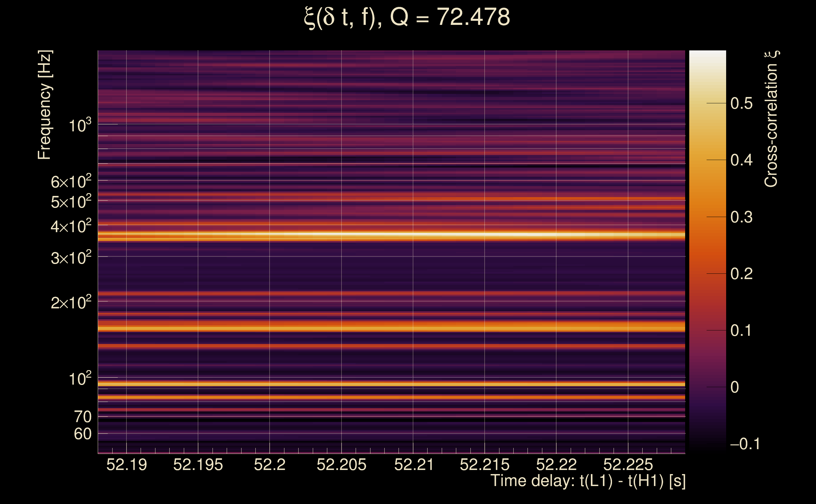Click the 52.215 x-axis tick label
The width and height of the screenshot is (816, 504).
click(484, 465)
